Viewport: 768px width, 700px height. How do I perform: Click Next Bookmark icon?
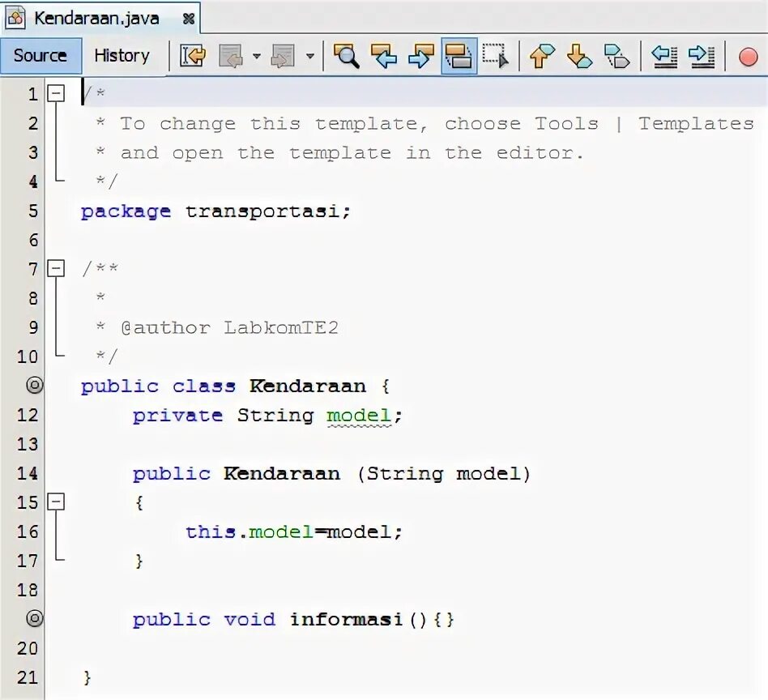579,55
